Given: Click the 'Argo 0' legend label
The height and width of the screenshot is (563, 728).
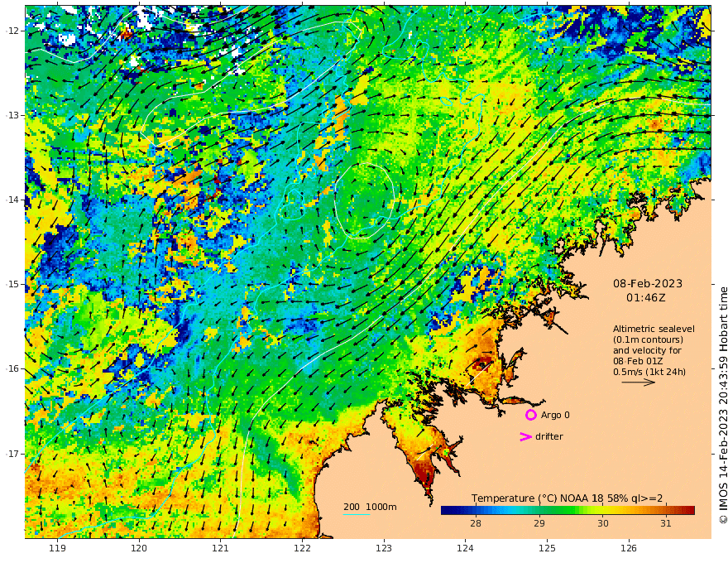Looking at the screenshot, I should coord(555,415).
